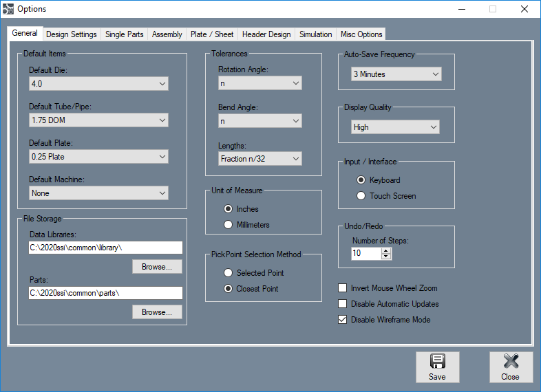Enable Invert Mouse Wheel Zoom checkbox
541x392 pixels.
point(343,288)
